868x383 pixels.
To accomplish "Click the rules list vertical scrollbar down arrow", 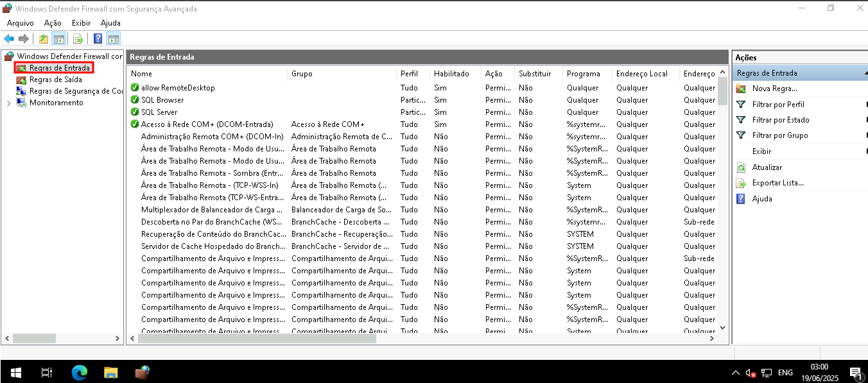I will (723, 327).
